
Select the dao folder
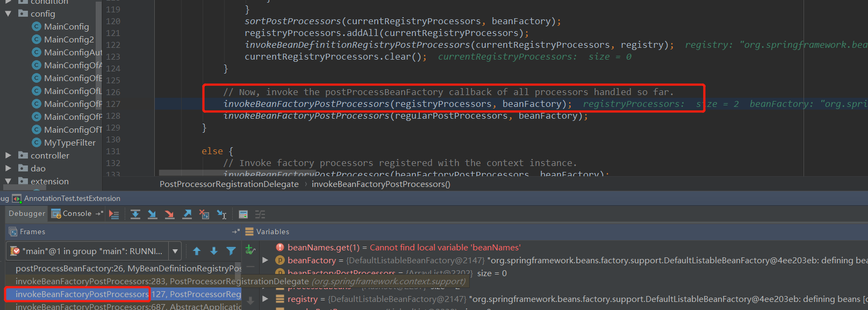click(x=38, y=168)
